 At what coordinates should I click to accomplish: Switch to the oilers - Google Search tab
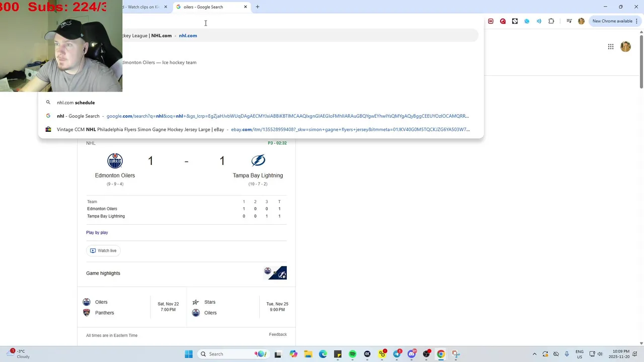click(211, 7)
